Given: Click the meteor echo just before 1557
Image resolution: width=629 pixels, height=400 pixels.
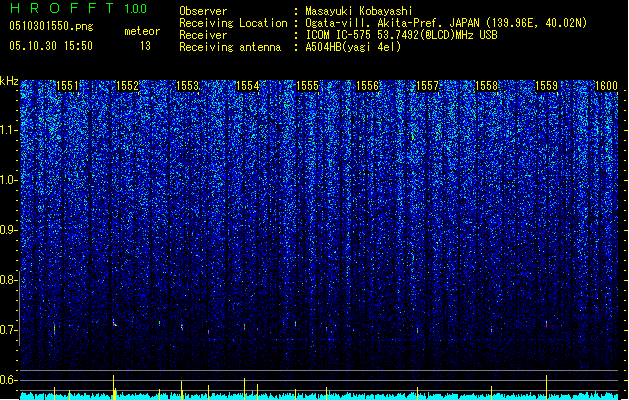Looking at the screenshot, I should [418, 331].
